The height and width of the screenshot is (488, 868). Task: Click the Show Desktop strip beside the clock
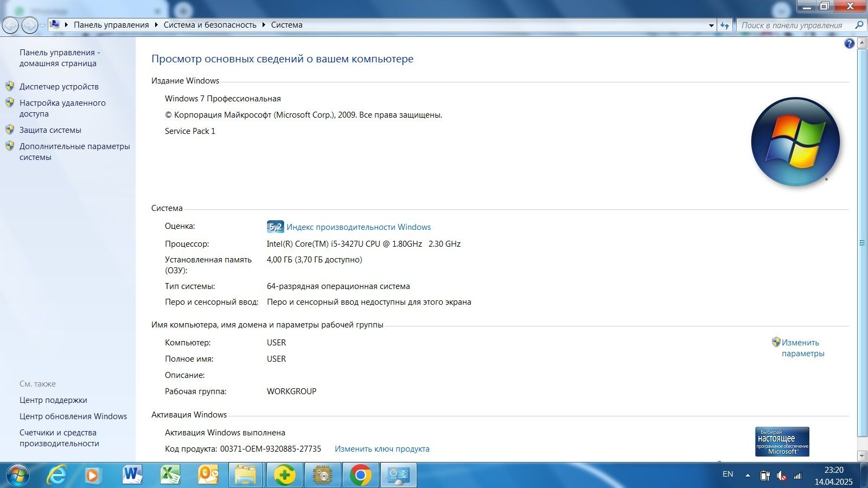tap(864, 476)
